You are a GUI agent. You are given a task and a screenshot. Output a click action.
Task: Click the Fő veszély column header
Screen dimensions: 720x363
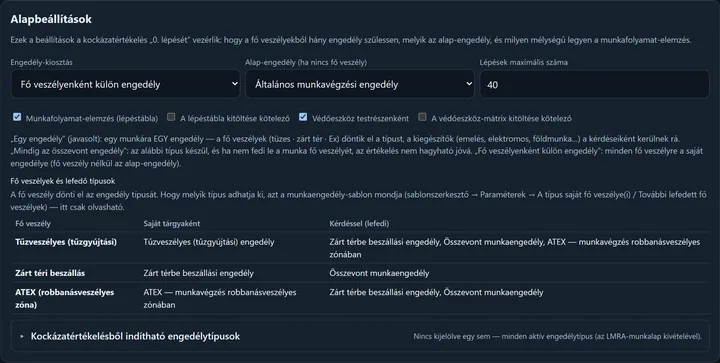[33, 223]
